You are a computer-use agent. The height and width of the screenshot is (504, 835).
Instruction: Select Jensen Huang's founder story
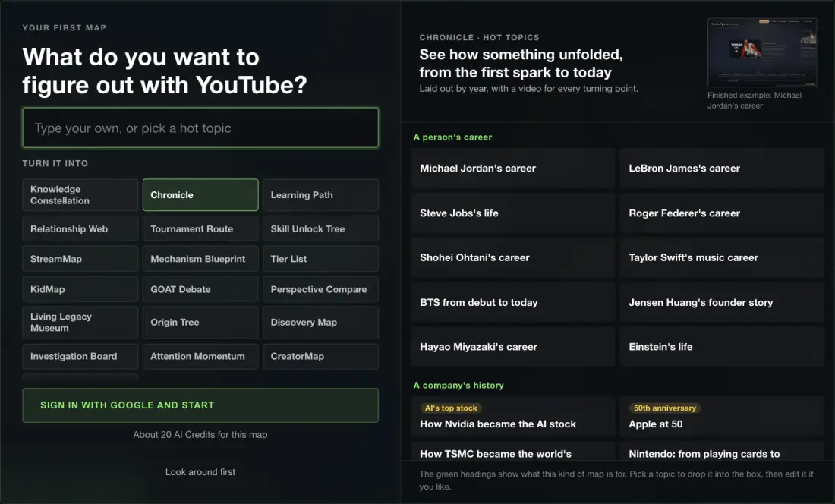722,302
